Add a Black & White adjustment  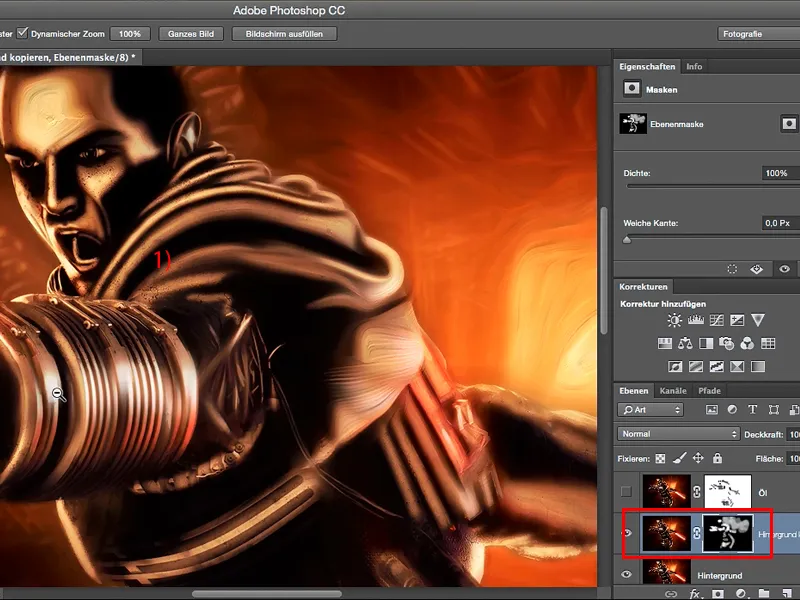[x=706, y=343]
